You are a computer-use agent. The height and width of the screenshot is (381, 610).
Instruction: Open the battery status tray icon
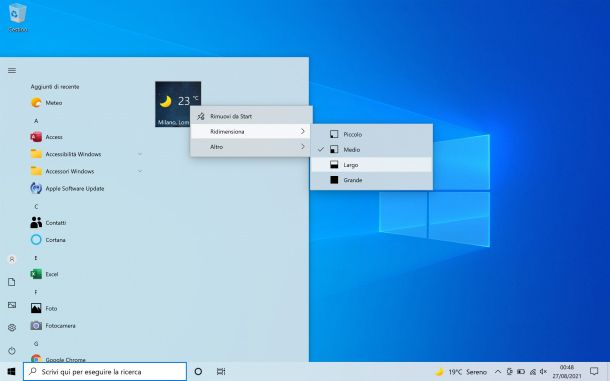coord(521,372)
